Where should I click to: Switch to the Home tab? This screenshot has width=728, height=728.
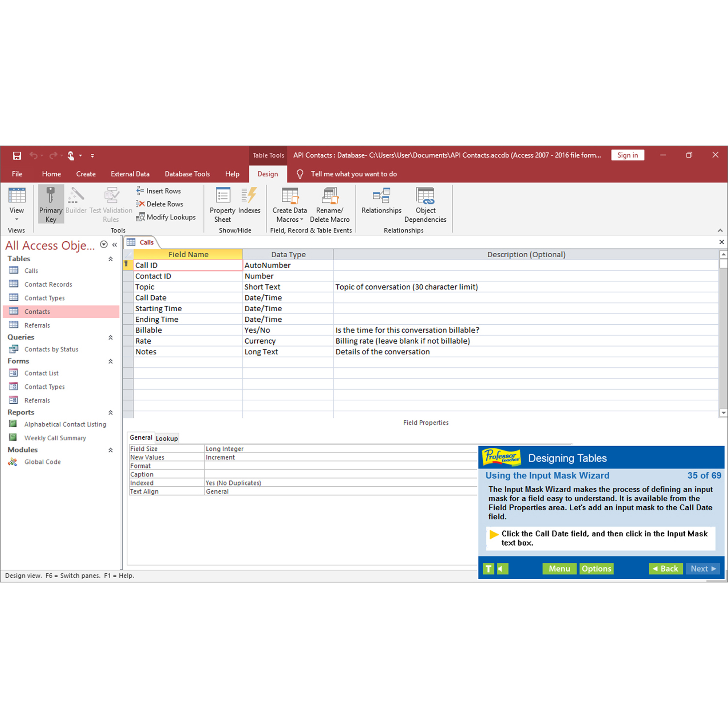coord(51,174)
